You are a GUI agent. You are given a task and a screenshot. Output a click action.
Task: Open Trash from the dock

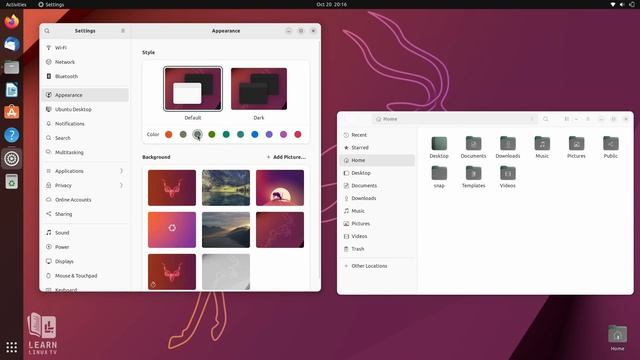tap(11, 182)
